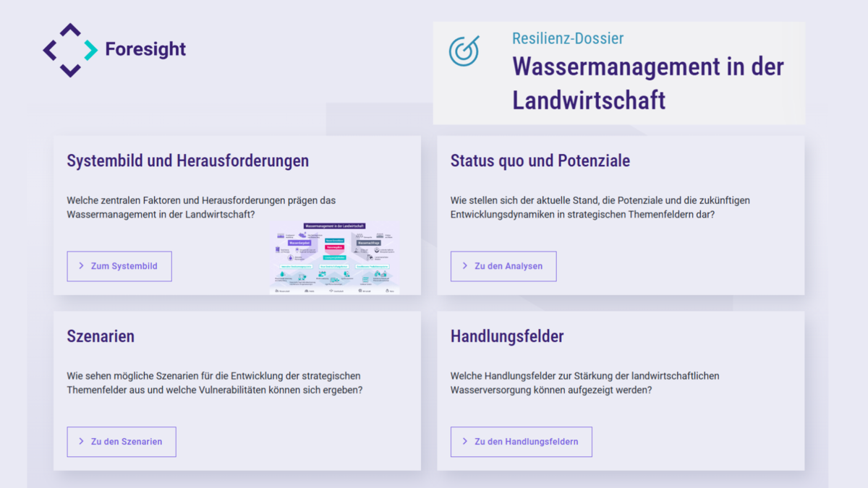
Task: Click the Foresight wordmark text
Action: pos(145,49)
